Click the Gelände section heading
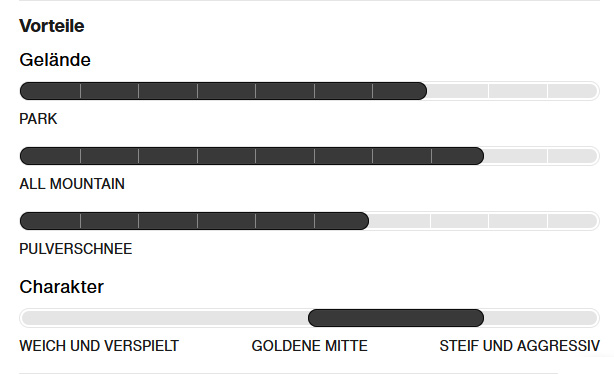Screen dimensions: 614x374 tap(55, 60)
